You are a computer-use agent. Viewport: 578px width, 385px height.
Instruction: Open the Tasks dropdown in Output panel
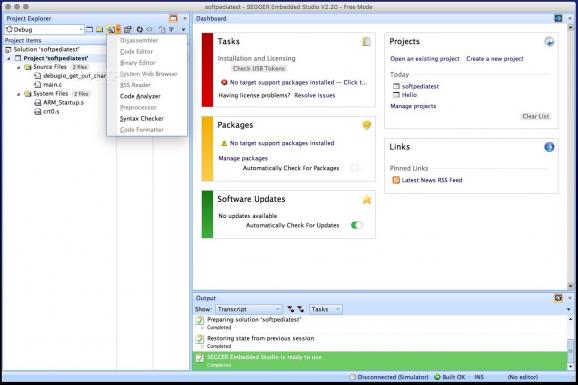326,309
